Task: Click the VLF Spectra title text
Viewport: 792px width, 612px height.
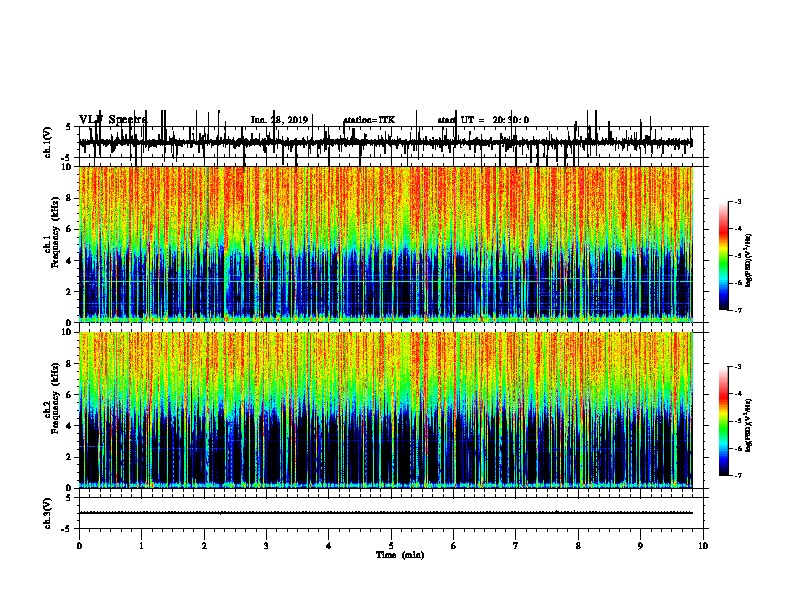Action: (x=113, y=120)
